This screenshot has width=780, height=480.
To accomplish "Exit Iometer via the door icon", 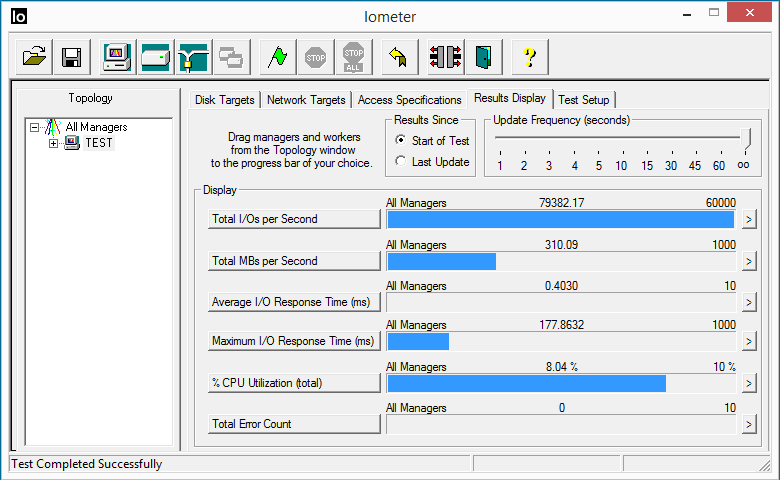I will (484, 57).
